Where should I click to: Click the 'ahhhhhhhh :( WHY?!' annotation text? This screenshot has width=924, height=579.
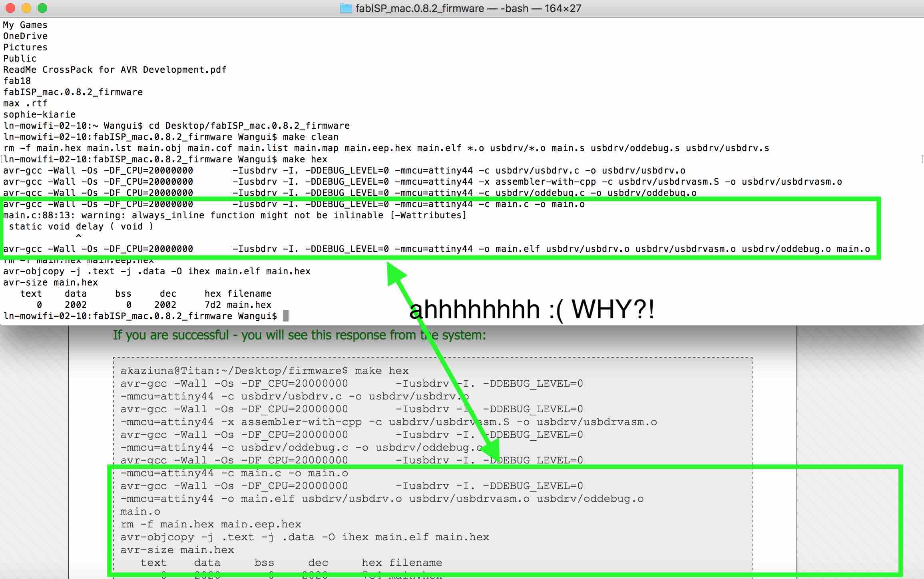click(x=532, y=309)
